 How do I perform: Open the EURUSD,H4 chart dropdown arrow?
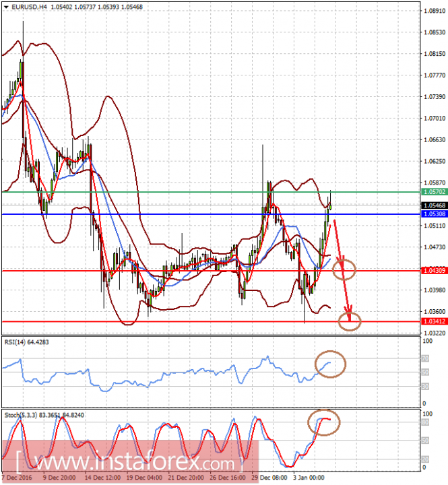click(6, 7)
